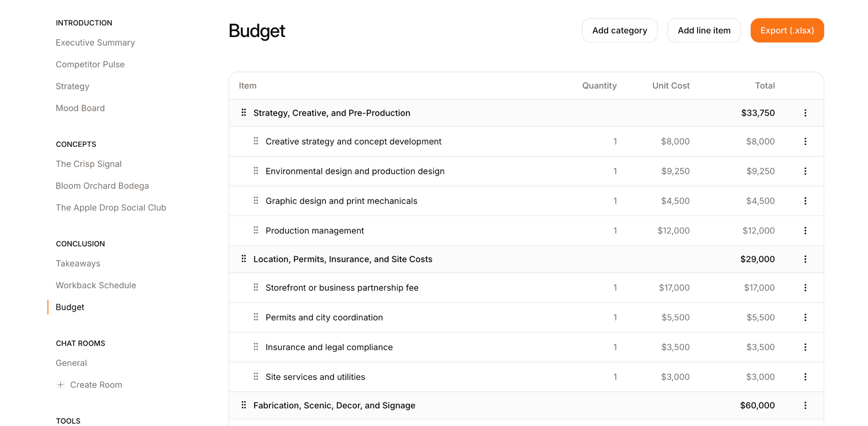Image resolution: width=868 pixels, height=426 pixels.
Task: Click the $12,000 unit cost for Production management
Action: click(674, 231)
